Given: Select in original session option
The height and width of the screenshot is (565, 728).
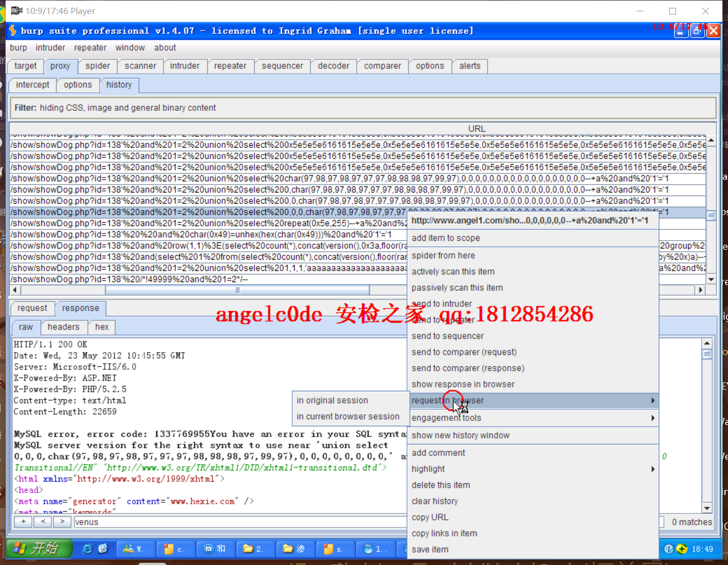Looking at the screenshot, I should [x=351, y=401].
